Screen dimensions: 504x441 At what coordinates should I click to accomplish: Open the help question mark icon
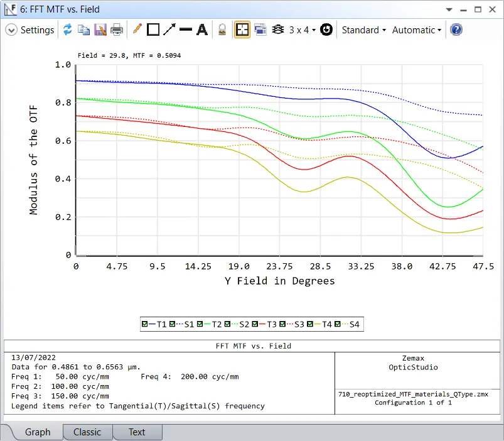(456, 30)
